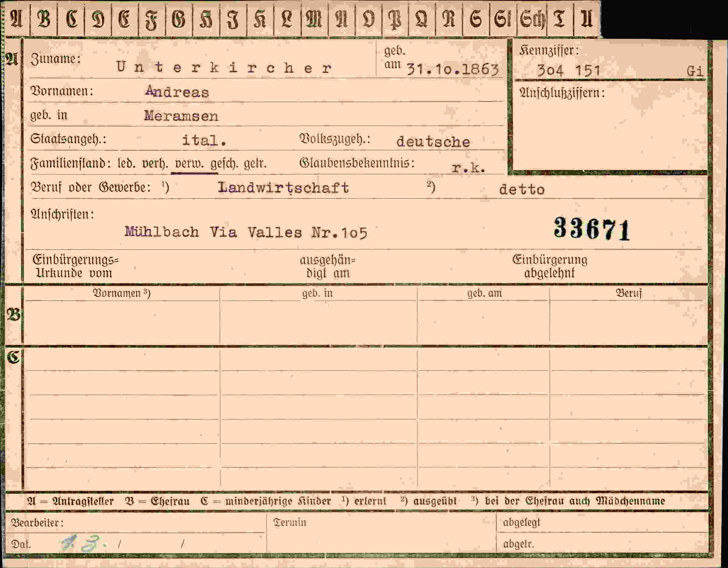
Task: Click marital status option getr.
Action: coord(255,164)
